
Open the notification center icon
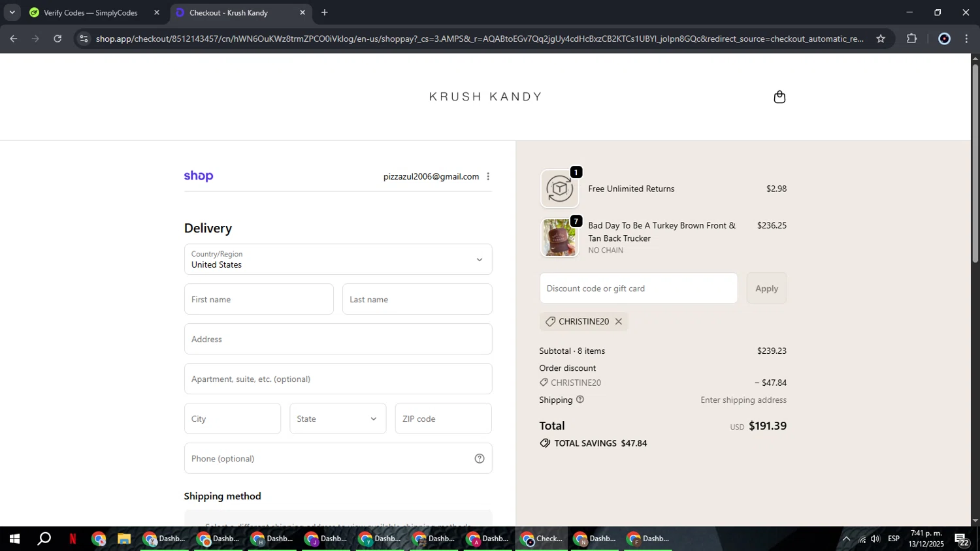point(962,539)
